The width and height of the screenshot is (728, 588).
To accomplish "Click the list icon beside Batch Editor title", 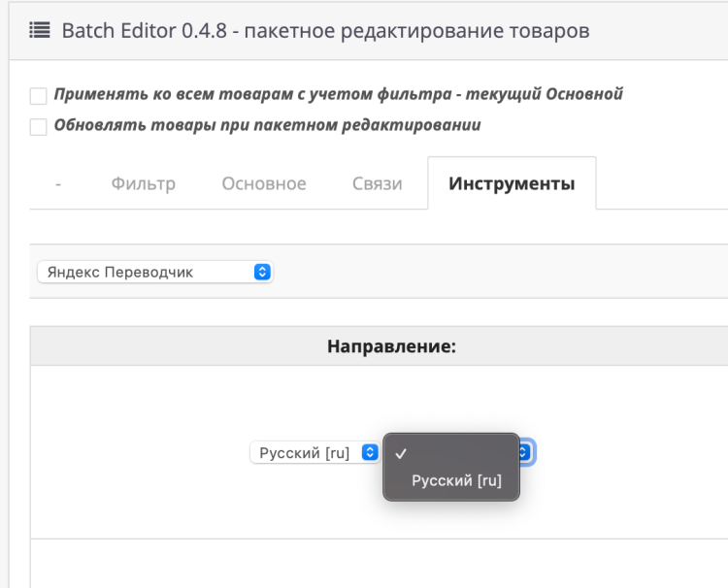I will pyautogui.click(x=42, y=31).
